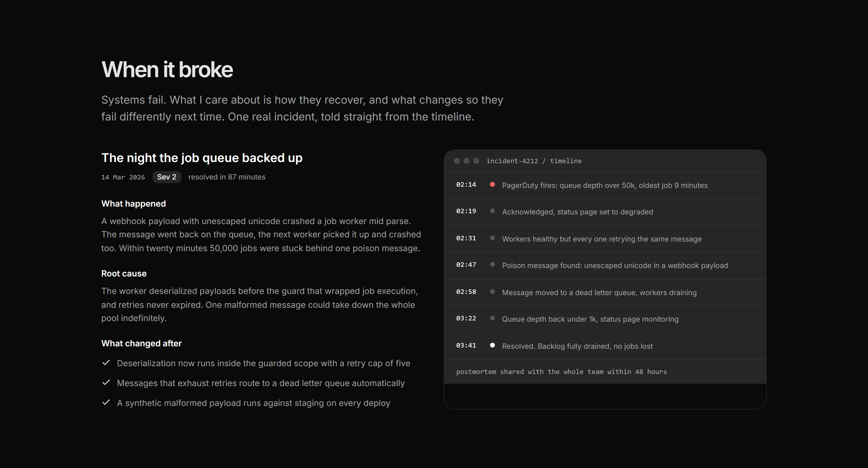This screenshot has width=868, height=468.
Task: Click checkmark beside Messages that exhaust retries
Action: click(x=106, y=382)
